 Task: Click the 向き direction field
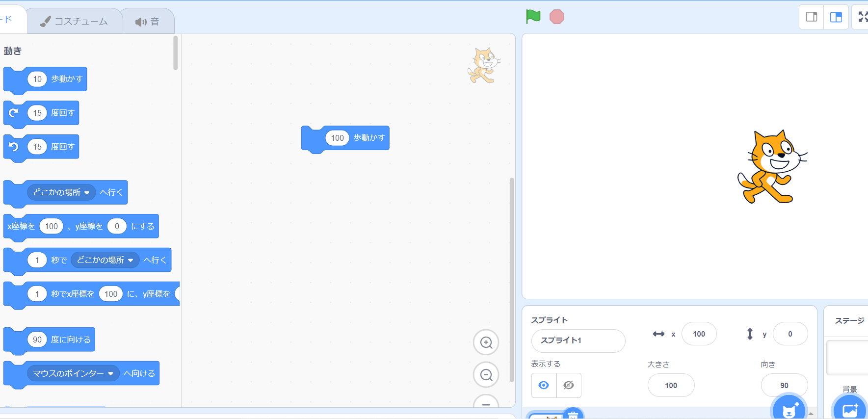click(x=784, y=386)
